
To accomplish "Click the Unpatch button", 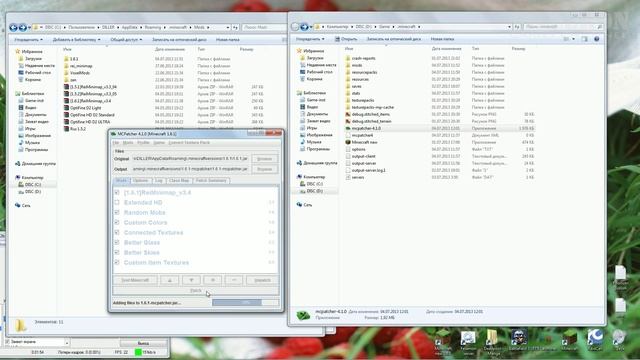I will point(262,280).
